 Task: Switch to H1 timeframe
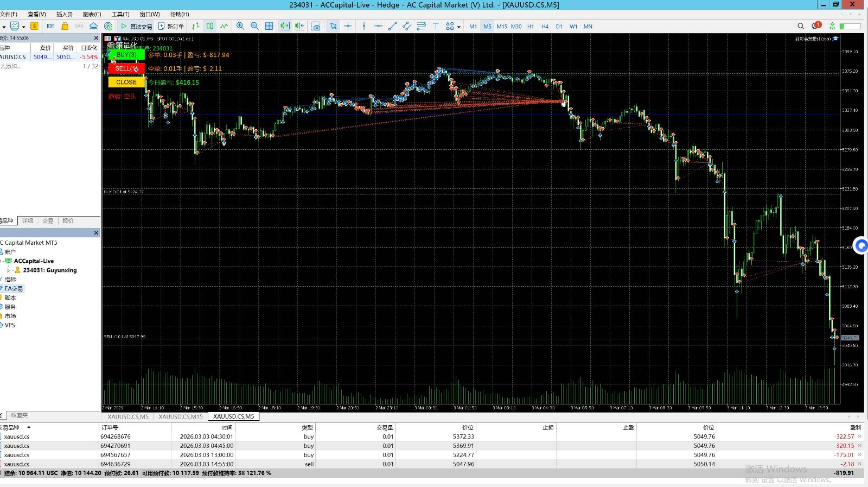[531, 26]
